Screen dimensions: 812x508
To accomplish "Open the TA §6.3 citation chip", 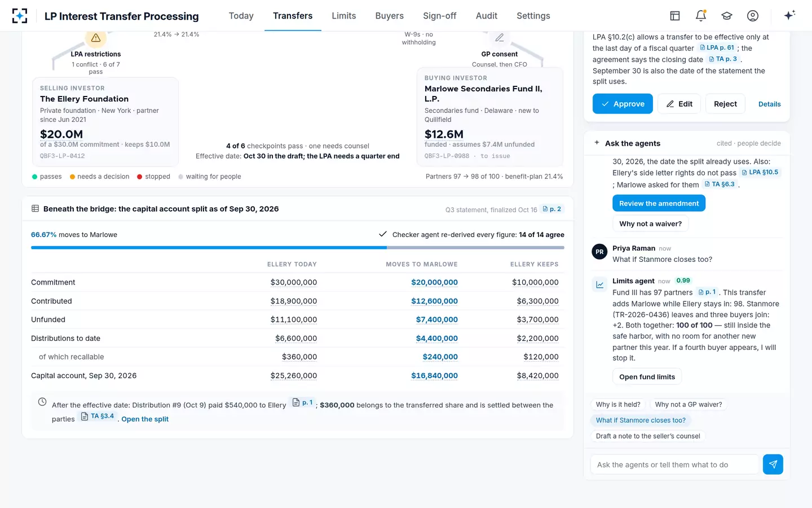I will pyautogui.click(x=720, y=184).
